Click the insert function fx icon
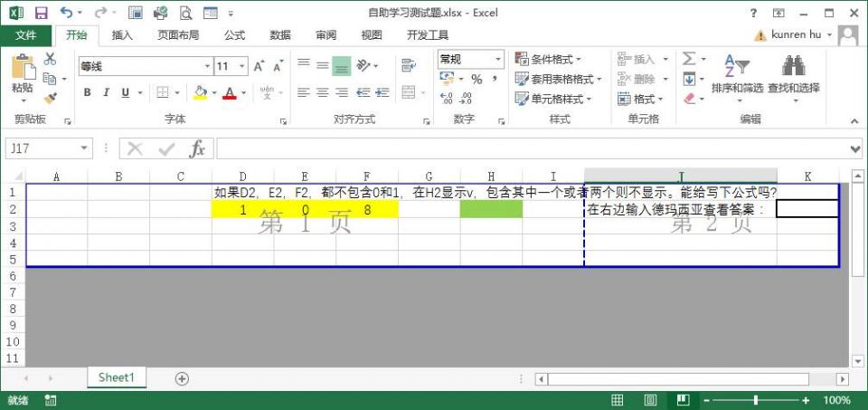The image size is (868, 410). click(196, 148)
